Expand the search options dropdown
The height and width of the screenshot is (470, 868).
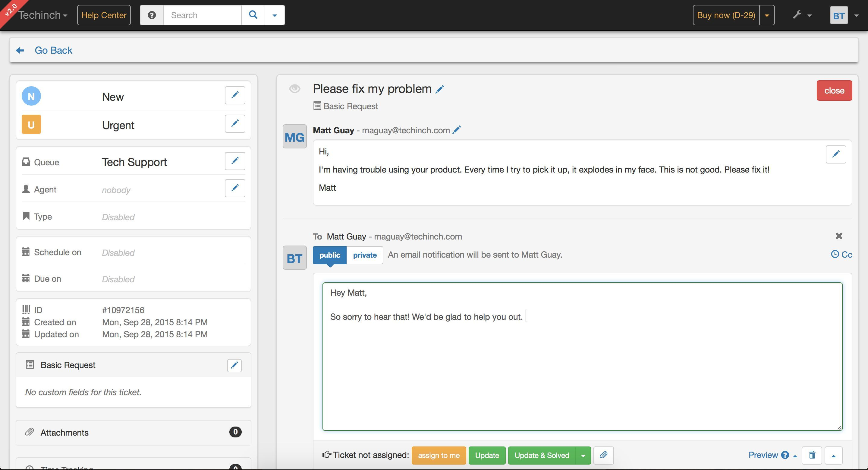point(275,15)
